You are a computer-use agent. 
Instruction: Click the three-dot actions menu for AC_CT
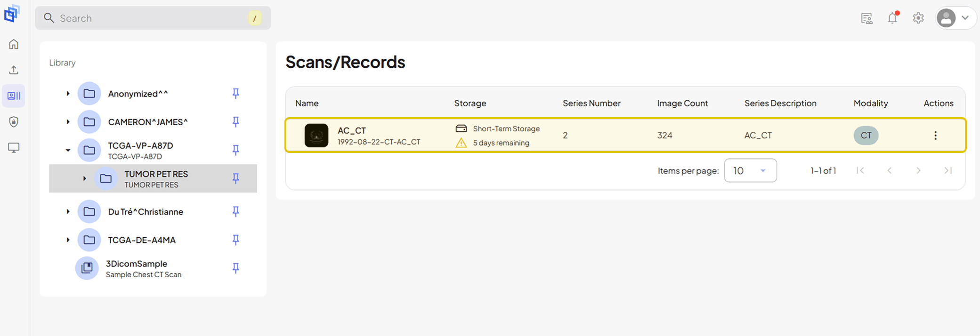click(935, 136)
